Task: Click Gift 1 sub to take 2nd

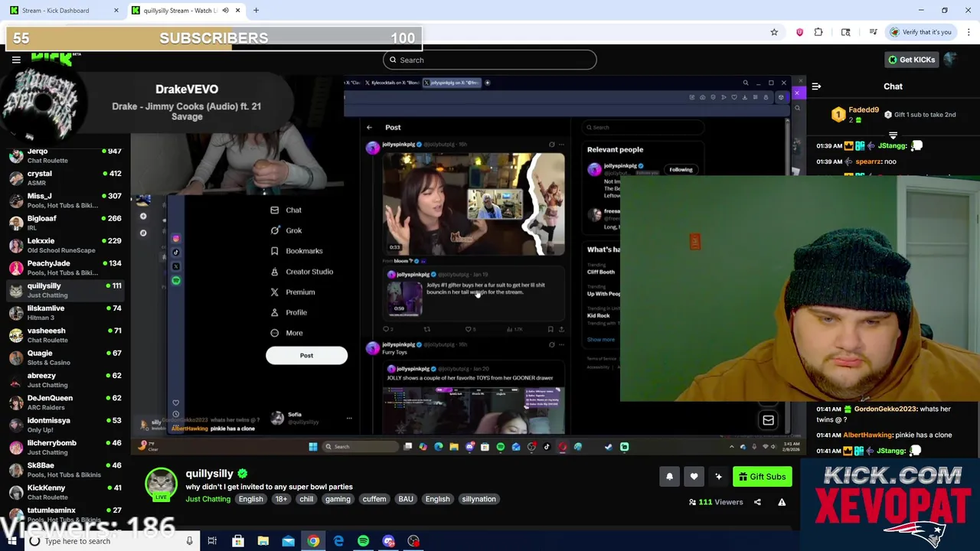Action: tap(920, 115)
